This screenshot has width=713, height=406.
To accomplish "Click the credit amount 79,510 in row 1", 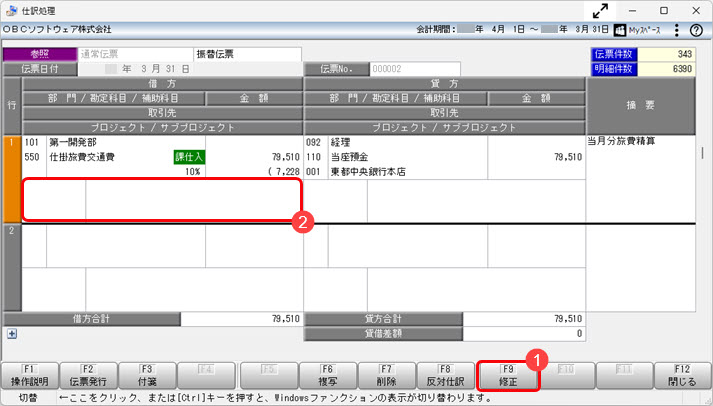I will coord(568,157).
